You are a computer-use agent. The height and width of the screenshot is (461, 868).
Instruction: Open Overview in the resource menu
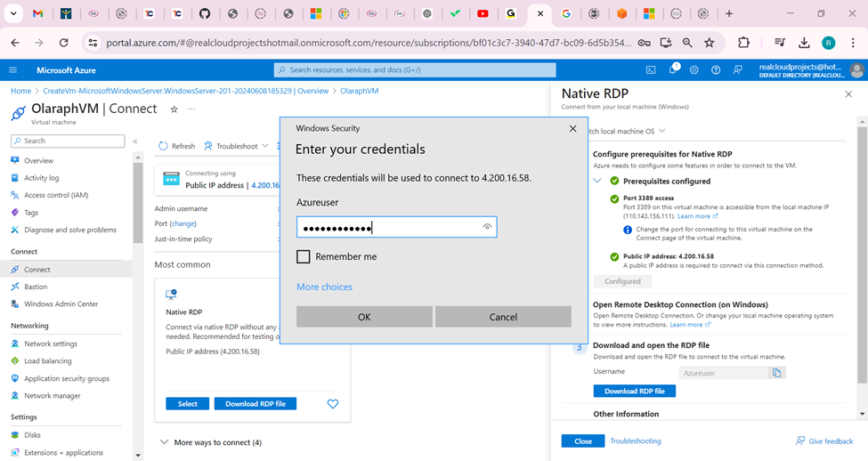coord(39,160)
